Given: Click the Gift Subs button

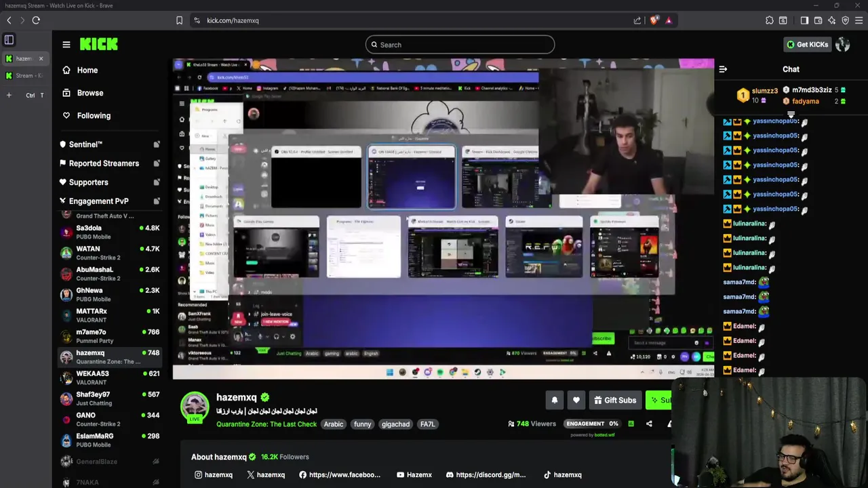Looking at the screenshot, I should click(x=615, y=401).
